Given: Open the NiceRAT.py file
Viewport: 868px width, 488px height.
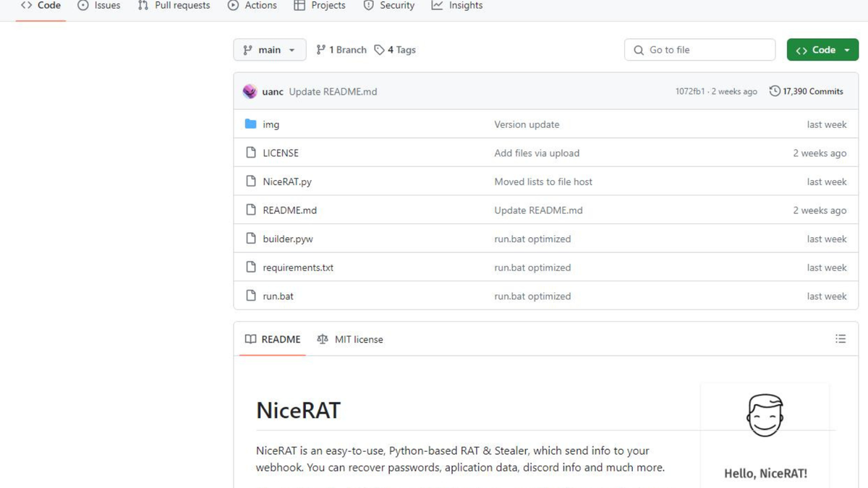Looking at the screenshot, I should tap(287, 182).
